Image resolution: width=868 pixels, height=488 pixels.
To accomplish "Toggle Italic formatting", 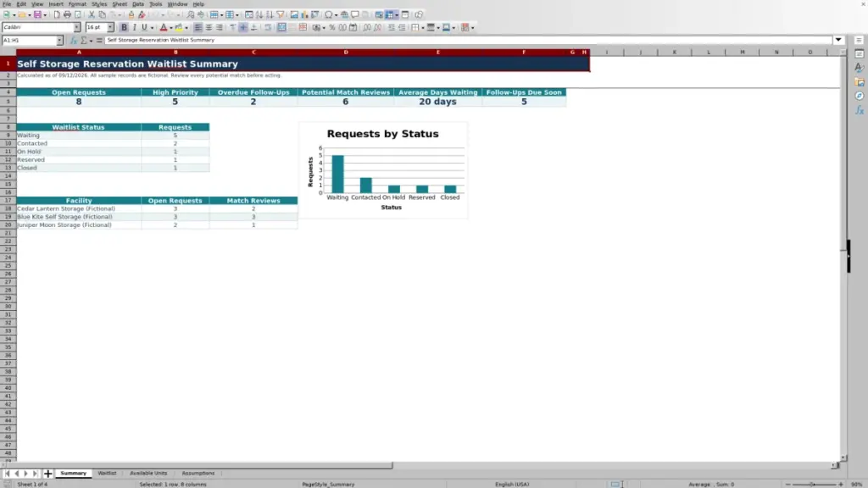I will (135, 28).
